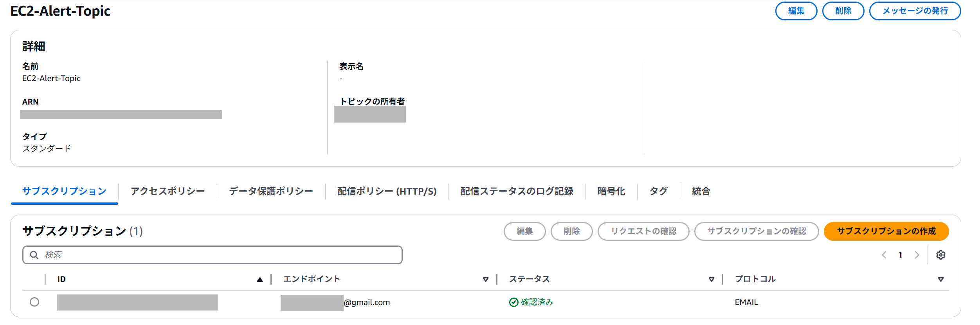Open メッセージの発行 to publish a message

tap(915, 11)
